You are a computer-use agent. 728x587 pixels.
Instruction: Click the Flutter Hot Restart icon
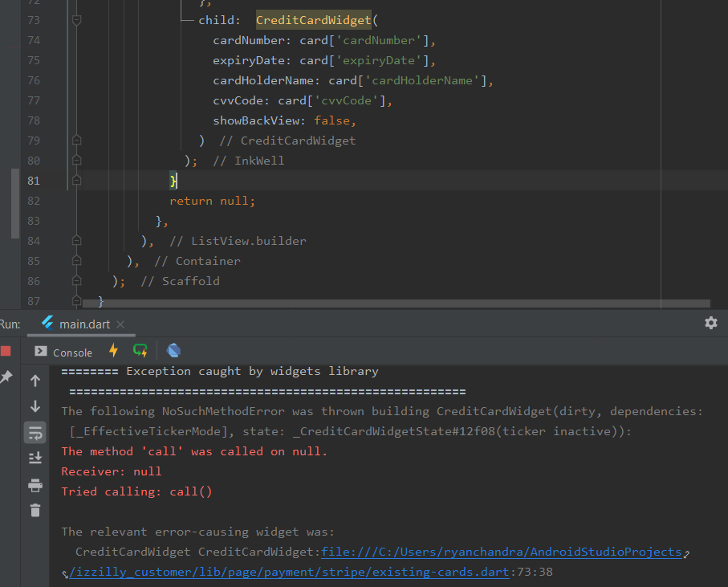point(140,350)
